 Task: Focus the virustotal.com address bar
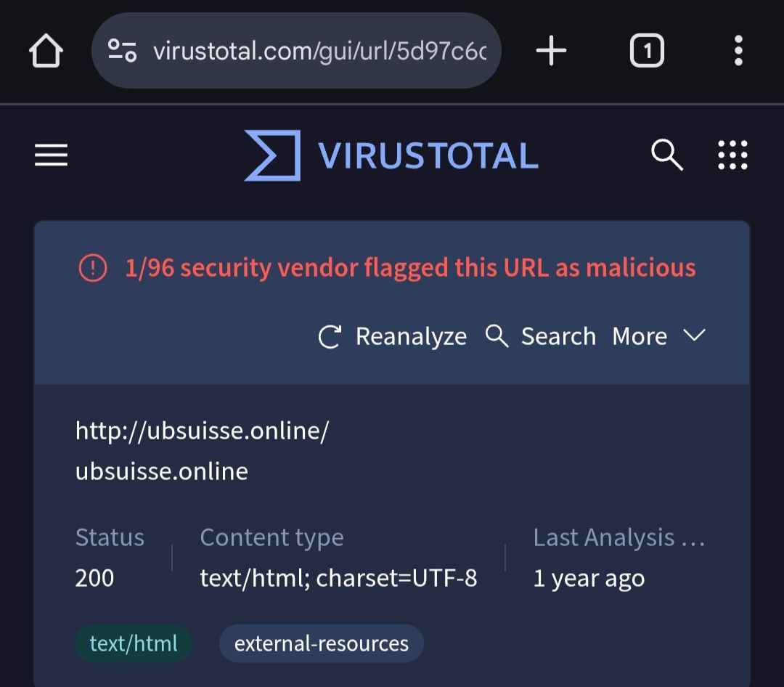point(319,51)
